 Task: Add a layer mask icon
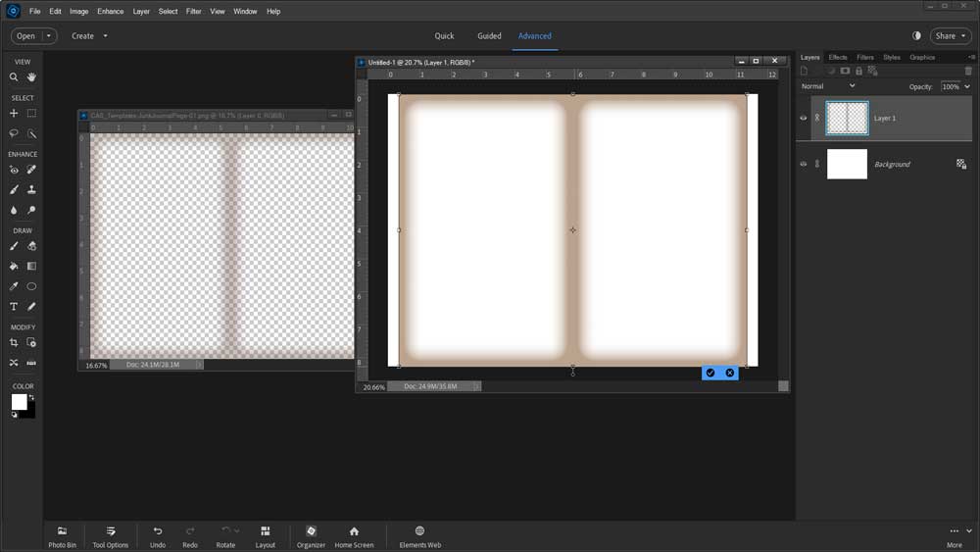click(845, 71)
